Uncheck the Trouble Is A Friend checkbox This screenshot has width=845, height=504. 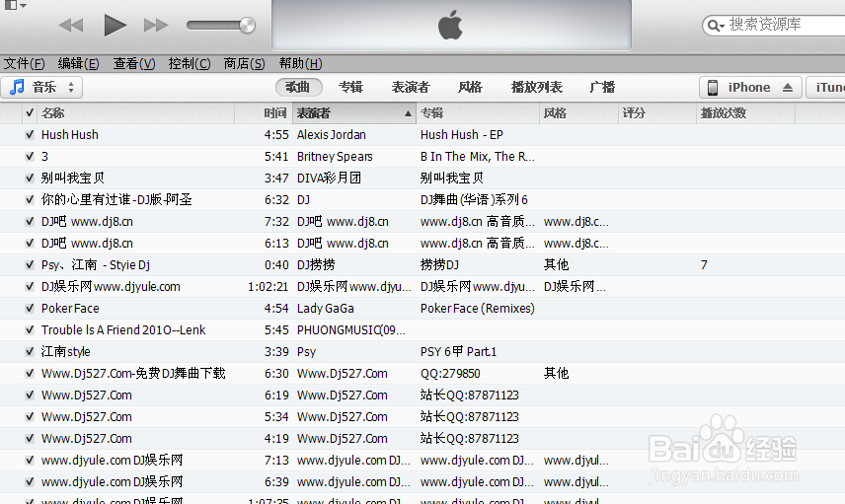(x=30, y=330)
